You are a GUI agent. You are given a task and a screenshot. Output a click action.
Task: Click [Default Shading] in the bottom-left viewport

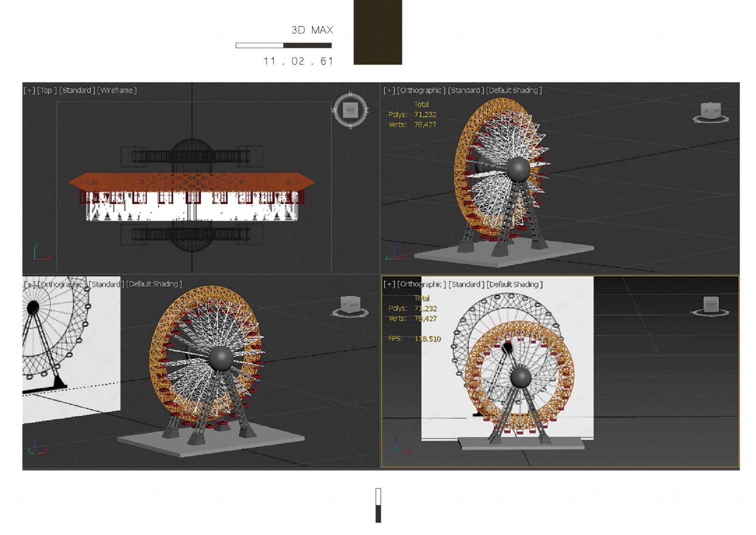click(154, 284)
